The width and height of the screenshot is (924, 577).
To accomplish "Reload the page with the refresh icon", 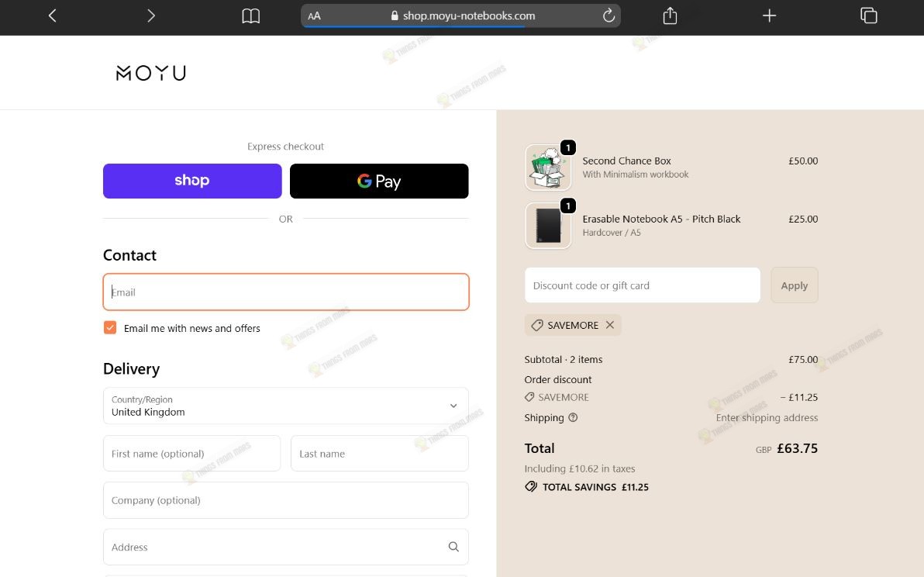I will pos(609,16).
